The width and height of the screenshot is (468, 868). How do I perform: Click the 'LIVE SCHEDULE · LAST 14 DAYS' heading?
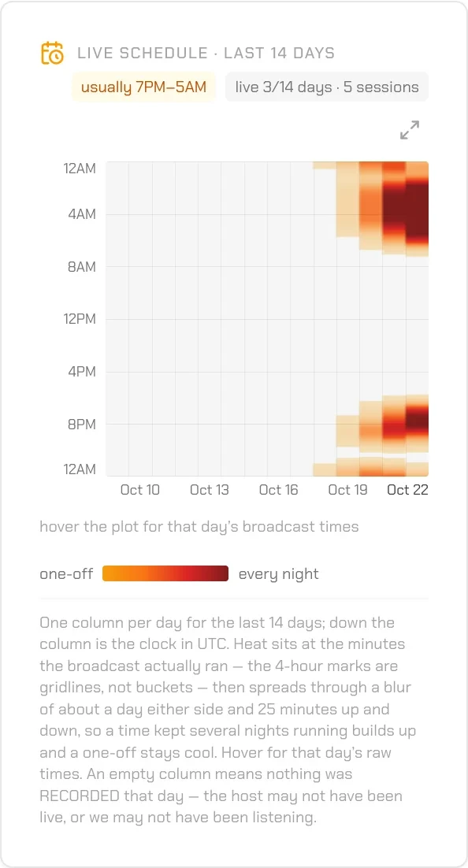coord(206,53)
